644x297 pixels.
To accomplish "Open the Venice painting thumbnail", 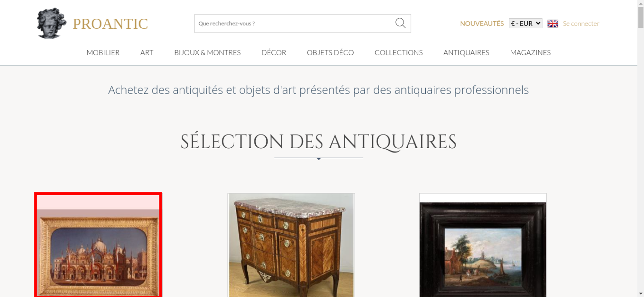I will pos(98,245).
